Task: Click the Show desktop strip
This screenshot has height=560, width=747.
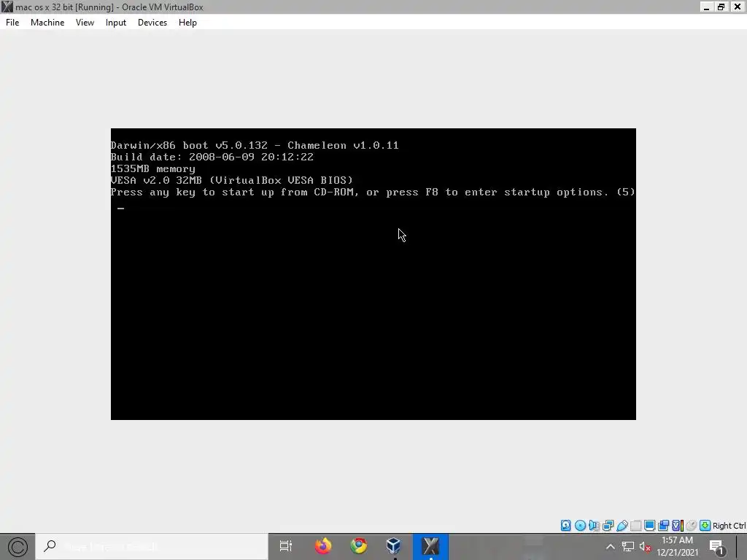Action: point(742,547)
